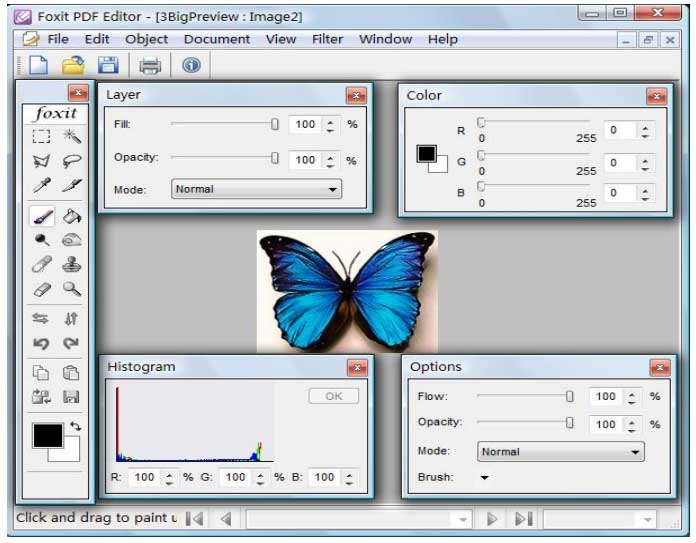Select the rectangular marquee selection tool
The image size is (696, 543).
tap(41, 136)
